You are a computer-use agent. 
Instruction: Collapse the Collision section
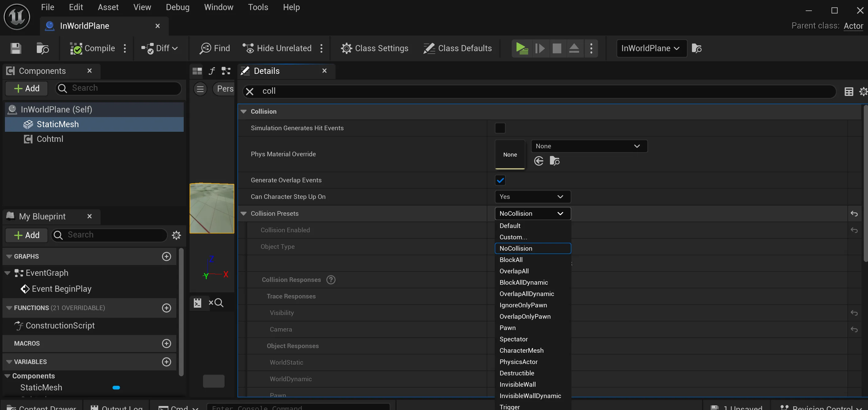click(x=244, y=112)
